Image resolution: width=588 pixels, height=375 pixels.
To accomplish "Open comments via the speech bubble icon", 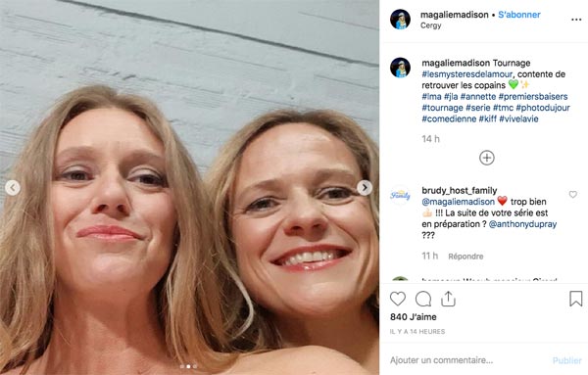I will click(x=423, y=299).
